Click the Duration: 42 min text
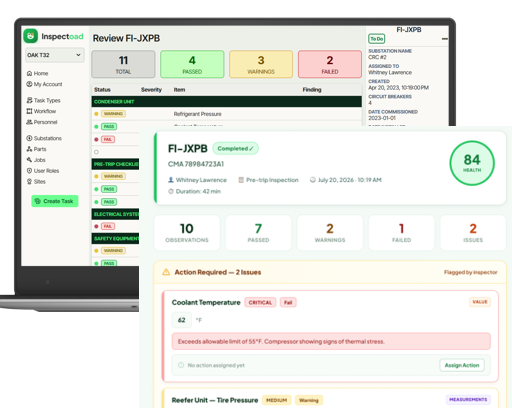The width and height of the screenshot is (512, 408). pos(198,191)
